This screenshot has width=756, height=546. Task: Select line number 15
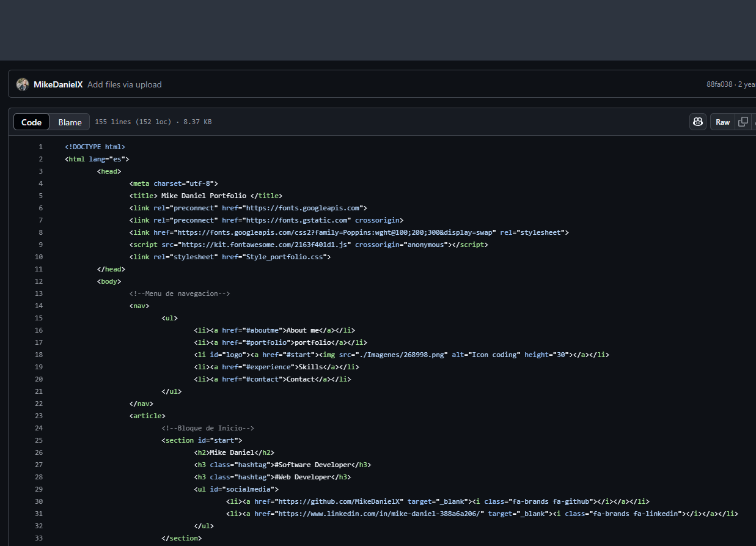click(x=39, y=318)
